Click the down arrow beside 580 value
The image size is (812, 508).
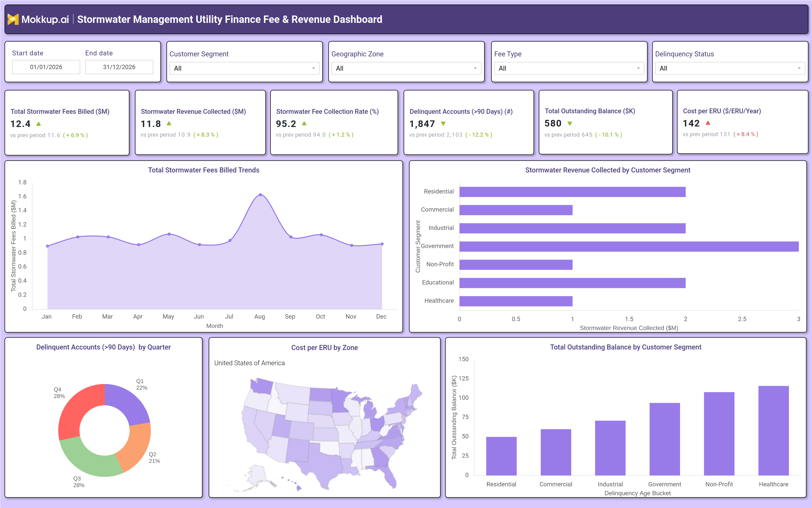(569, 124)
